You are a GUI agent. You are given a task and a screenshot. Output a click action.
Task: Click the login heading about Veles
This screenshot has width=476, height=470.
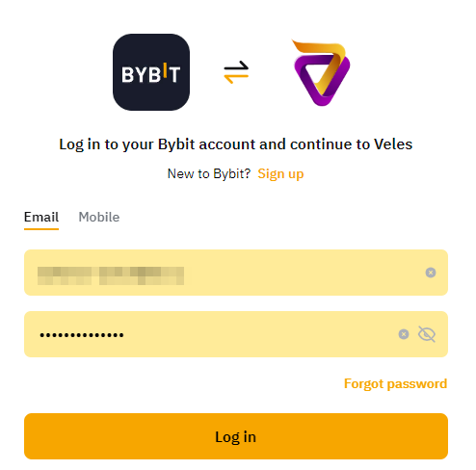tap(236, 144)
